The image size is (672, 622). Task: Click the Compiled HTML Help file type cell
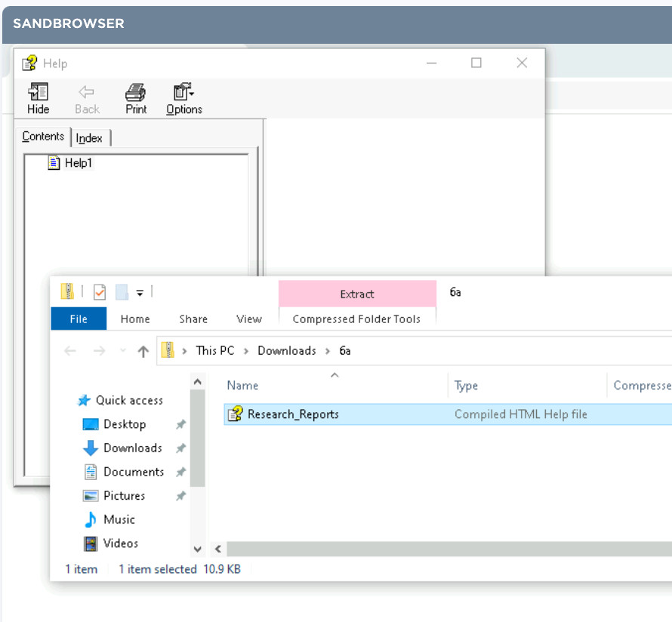point(521,414)
